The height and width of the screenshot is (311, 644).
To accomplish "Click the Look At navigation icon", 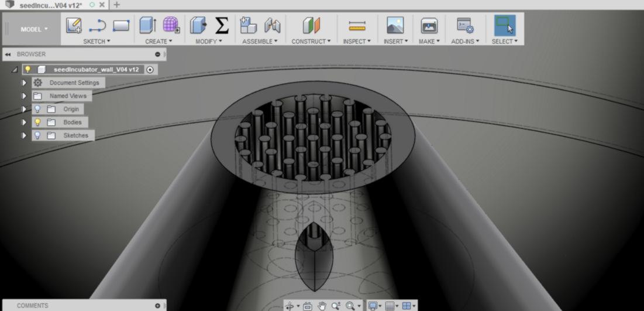I will (x=308, y=306).
